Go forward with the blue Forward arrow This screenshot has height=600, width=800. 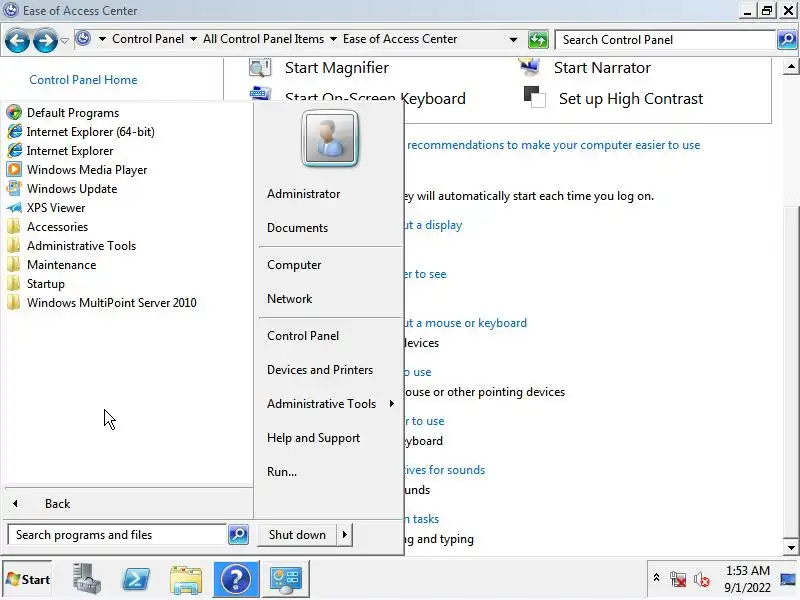click(x=45, y=40)
